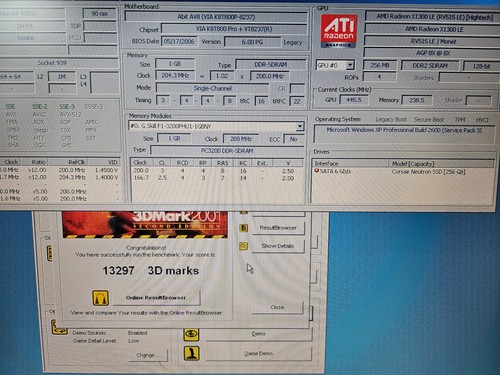
Task: Open the GPU #0 selector dropdown
Action: point(350,65)
